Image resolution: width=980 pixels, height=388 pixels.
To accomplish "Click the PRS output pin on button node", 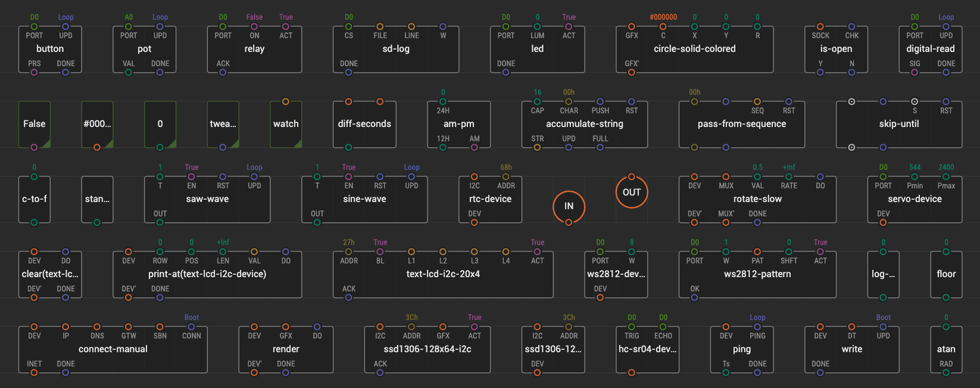I will click(34, 72).
